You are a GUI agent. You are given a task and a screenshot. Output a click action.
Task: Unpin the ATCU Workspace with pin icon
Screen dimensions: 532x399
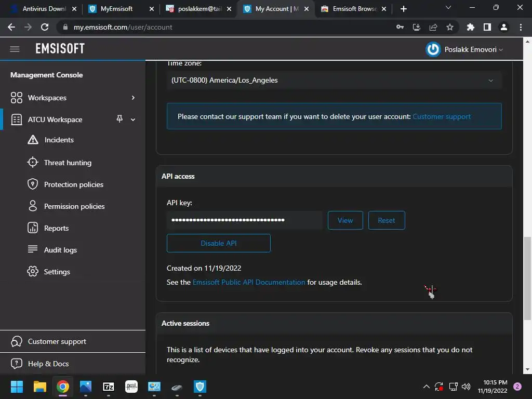click(x=119, y=119)
